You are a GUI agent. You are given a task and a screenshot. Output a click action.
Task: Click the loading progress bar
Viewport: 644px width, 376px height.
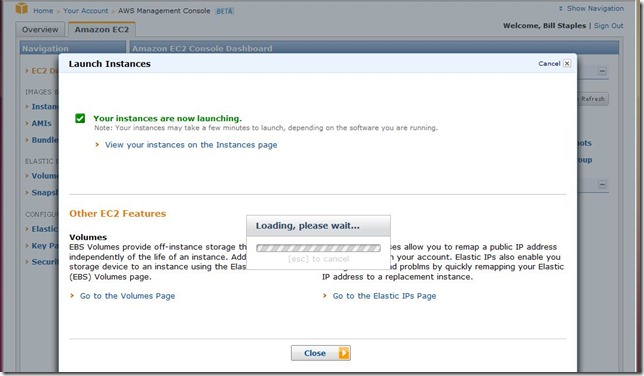(318, 248)
